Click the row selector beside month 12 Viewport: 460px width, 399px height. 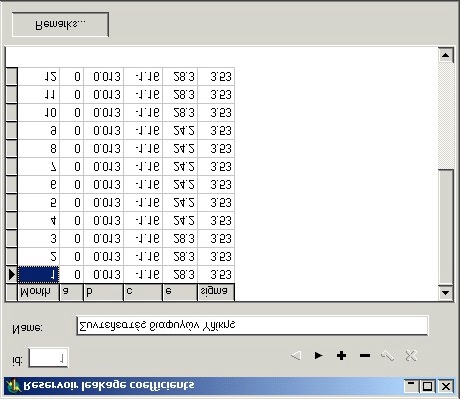12,77
